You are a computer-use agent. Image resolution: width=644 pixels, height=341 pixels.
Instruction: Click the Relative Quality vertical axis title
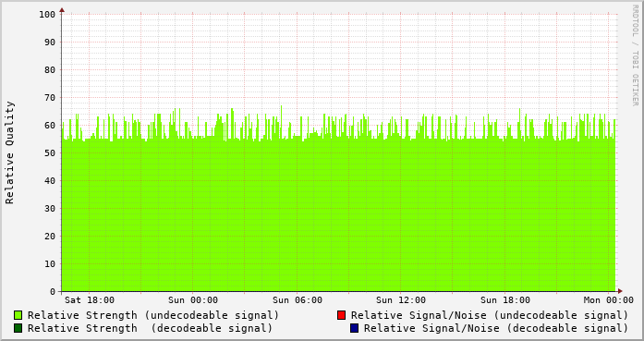tap(10, 152)
